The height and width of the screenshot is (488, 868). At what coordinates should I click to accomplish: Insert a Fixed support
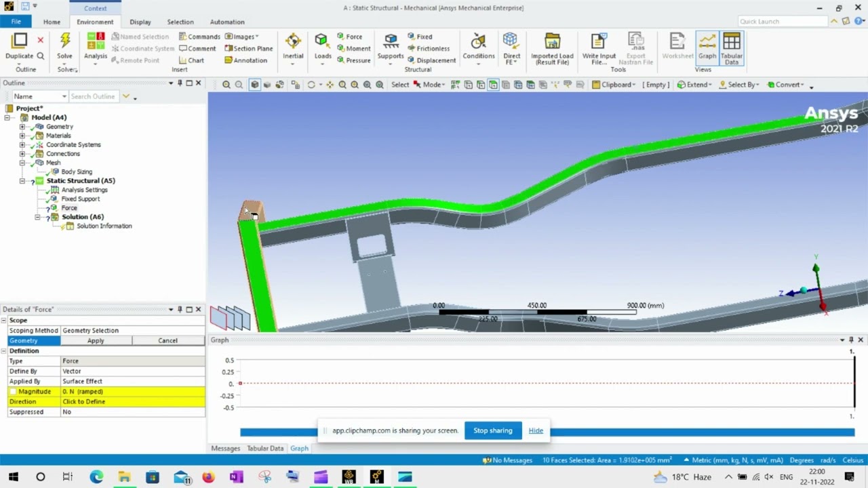click(x=420, y=37)
